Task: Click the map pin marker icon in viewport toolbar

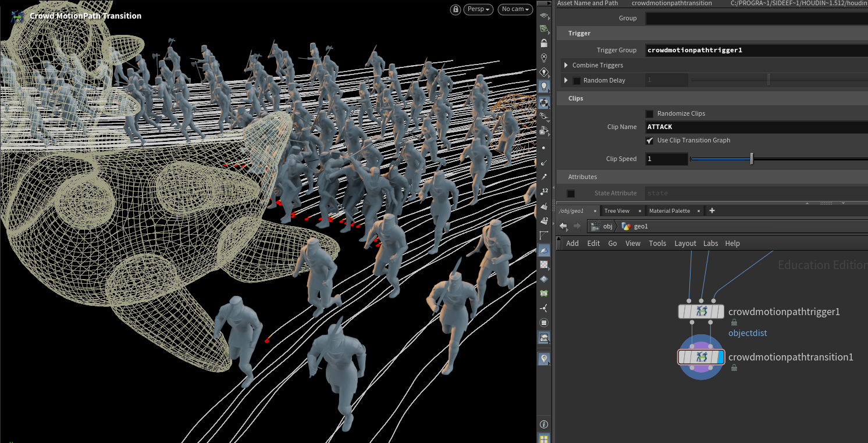Action: 544,359
